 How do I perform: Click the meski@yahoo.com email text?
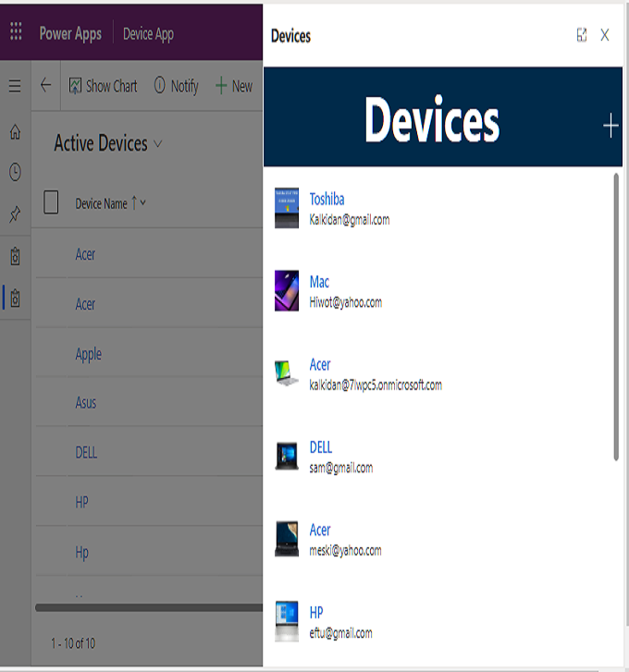tap(346, 550)
